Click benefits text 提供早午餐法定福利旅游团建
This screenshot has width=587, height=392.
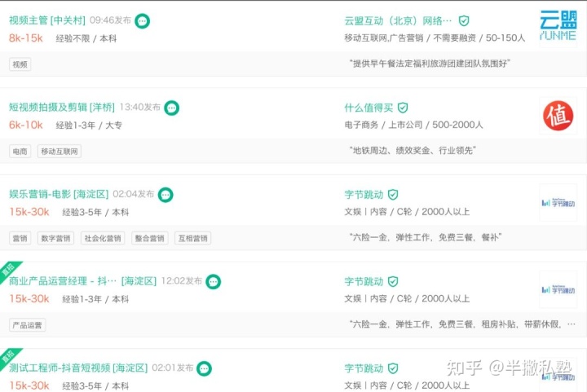tap(430, 64)
